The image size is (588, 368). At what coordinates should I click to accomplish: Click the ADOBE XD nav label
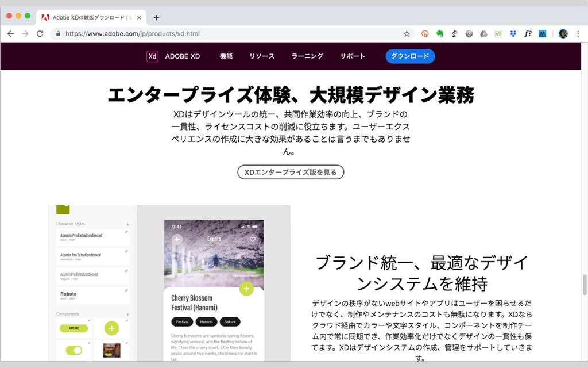click(x=182, y=56)
